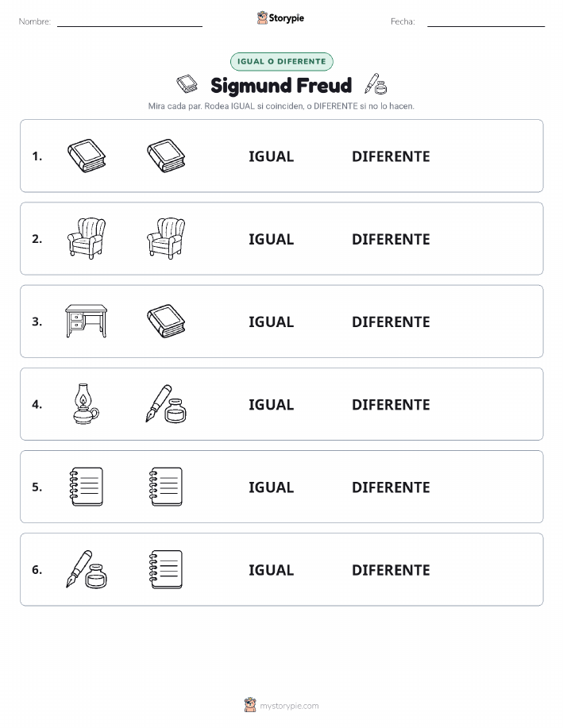This screenshot has height=728, width=563.
Task: Click the pen and inkwell icon in row 4
Action: (166, 404)
